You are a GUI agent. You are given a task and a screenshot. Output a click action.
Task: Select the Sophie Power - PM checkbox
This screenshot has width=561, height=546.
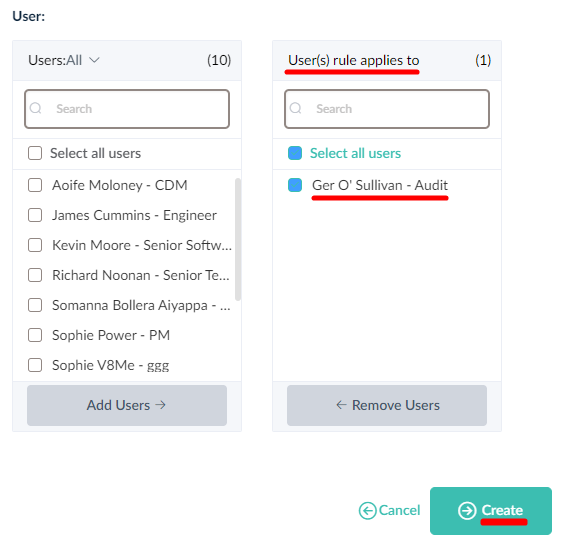(x=35, y=335)
